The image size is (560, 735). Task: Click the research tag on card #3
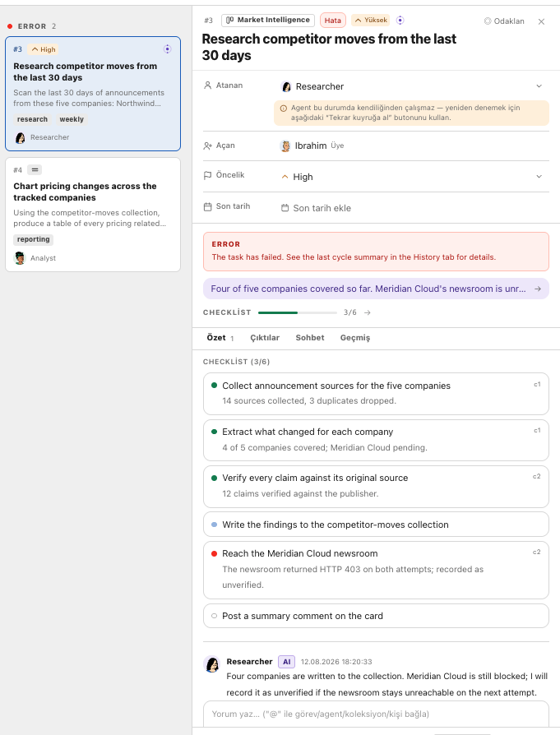[x=32, y=119]
